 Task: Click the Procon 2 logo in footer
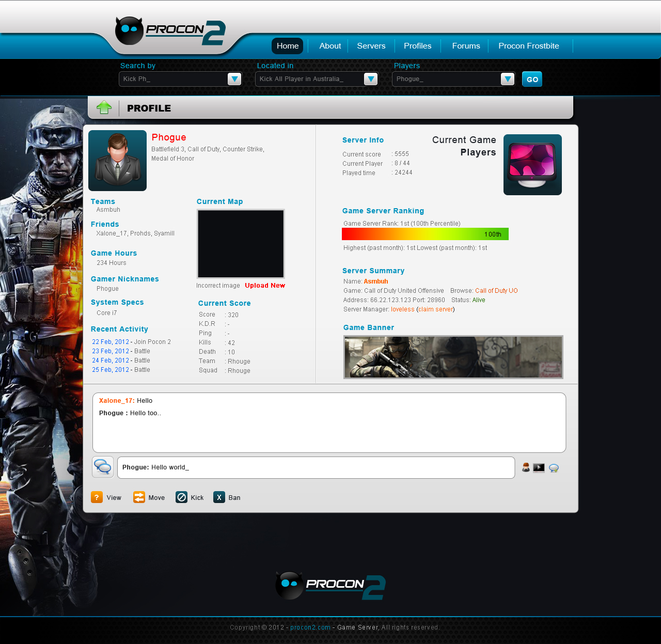pyautogui.click(x=330, y=586)
